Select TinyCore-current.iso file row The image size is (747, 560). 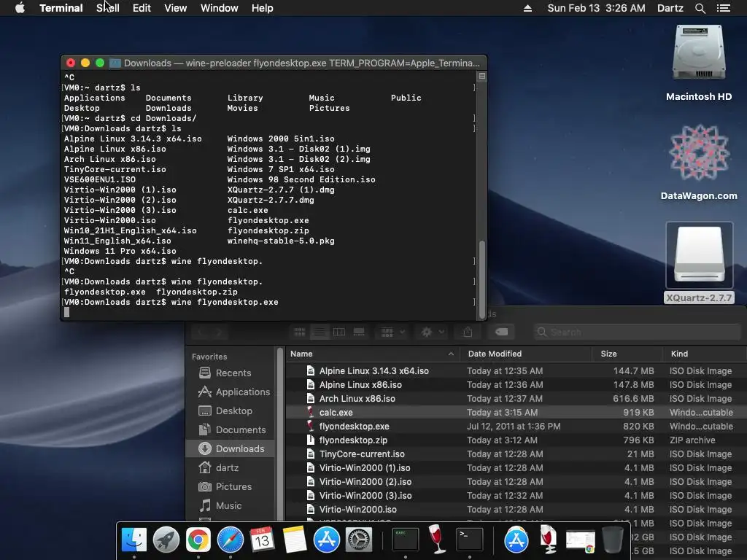pyautogui.click(x=516, y=454)
